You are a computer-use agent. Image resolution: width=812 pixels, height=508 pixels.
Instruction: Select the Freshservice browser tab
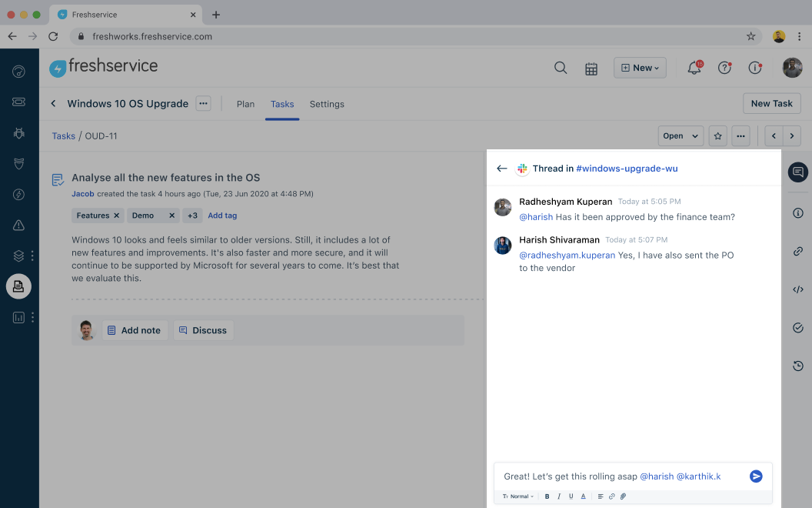[126, 15]
